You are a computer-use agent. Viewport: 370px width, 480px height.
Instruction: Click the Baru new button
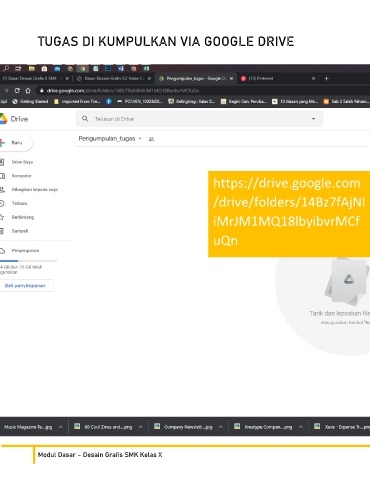[x=16, y=143]
